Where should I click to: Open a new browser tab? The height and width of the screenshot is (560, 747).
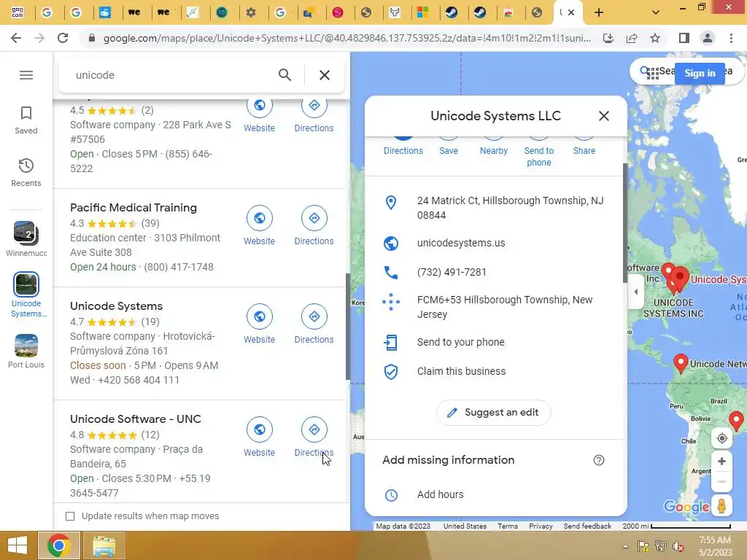click(599, 13)
